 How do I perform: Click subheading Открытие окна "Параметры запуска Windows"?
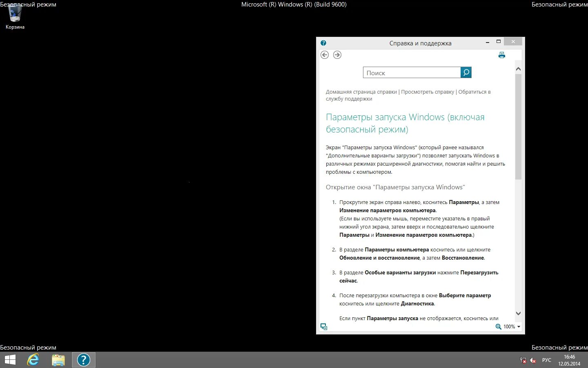coord(395,187)
